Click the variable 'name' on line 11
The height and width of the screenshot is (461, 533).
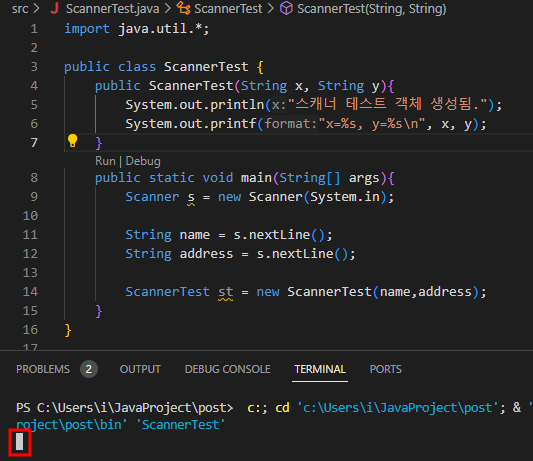click(x=195, y=235)
